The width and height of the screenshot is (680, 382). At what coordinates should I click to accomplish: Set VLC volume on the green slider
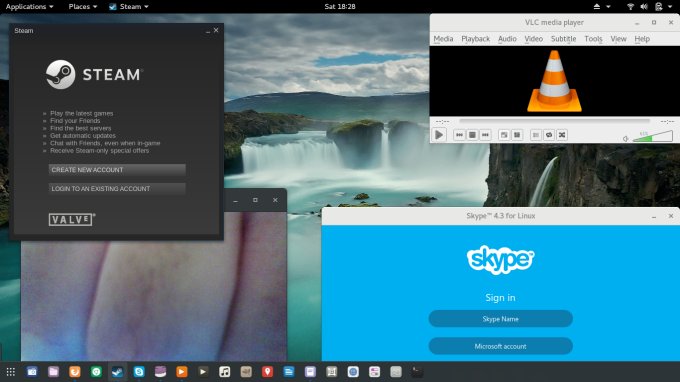(653, 137)
